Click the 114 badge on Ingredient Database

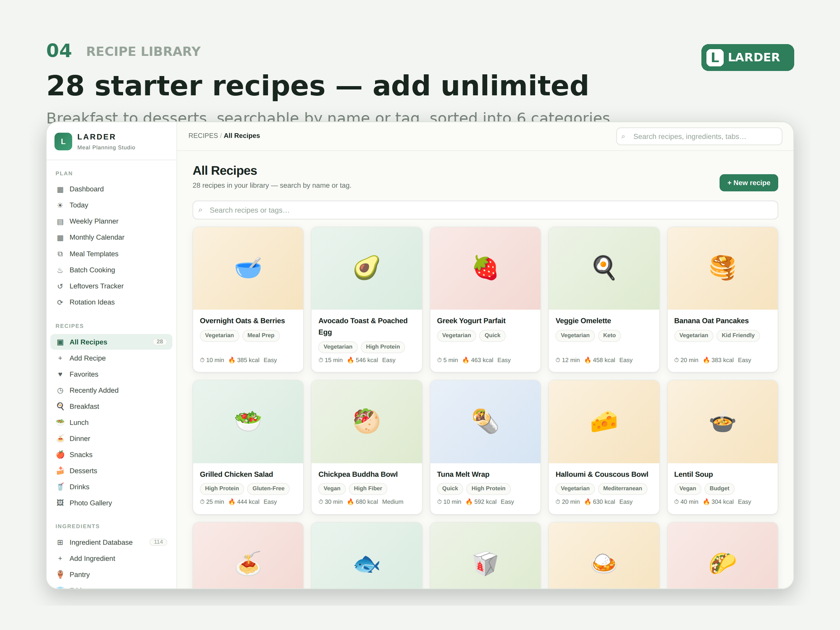tap(158, 542)
